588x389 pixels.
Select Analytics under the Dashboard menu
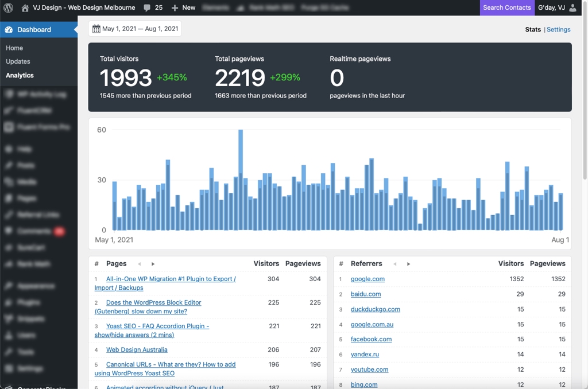coord(20,75)
